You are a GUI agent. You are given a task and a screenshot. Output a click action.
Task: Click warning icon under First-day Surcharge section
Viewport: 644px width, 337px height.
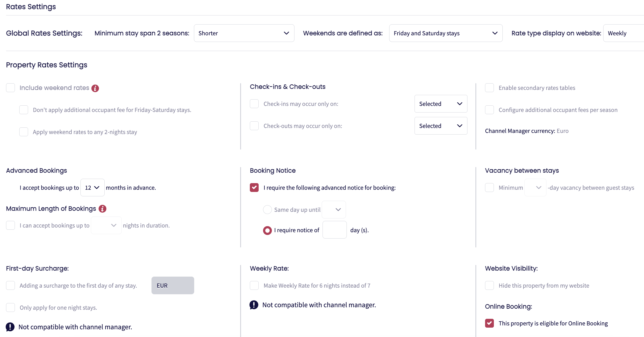click(10, 327)
